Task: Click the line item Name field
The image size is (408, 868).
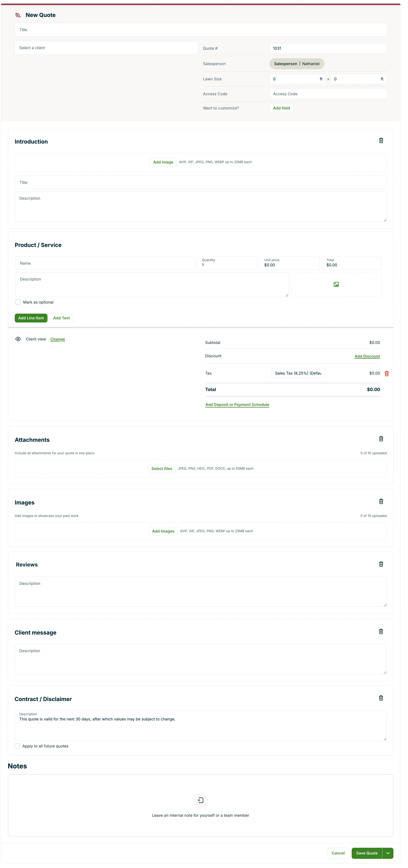Action: (105, 263)
